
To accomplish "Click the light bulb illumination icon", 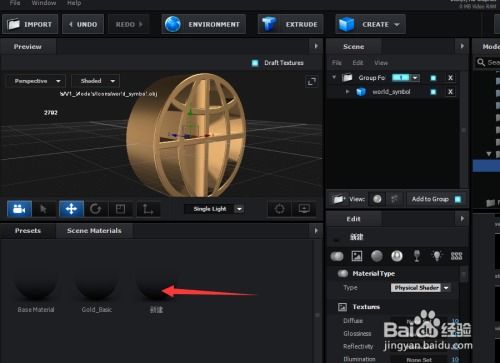I will click(437, 256).
